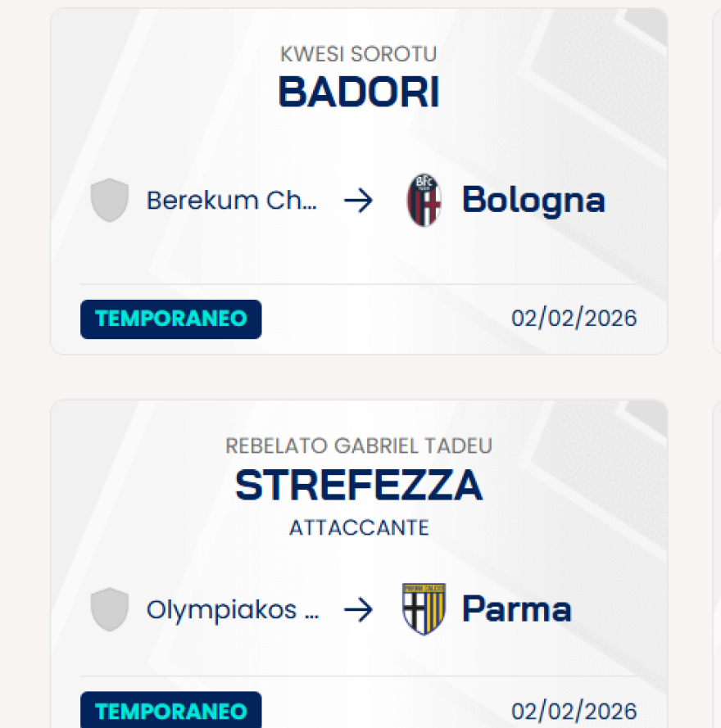Click the Parma team name
Viewport: 721px width, 728px height.
[x=516, y=610]
